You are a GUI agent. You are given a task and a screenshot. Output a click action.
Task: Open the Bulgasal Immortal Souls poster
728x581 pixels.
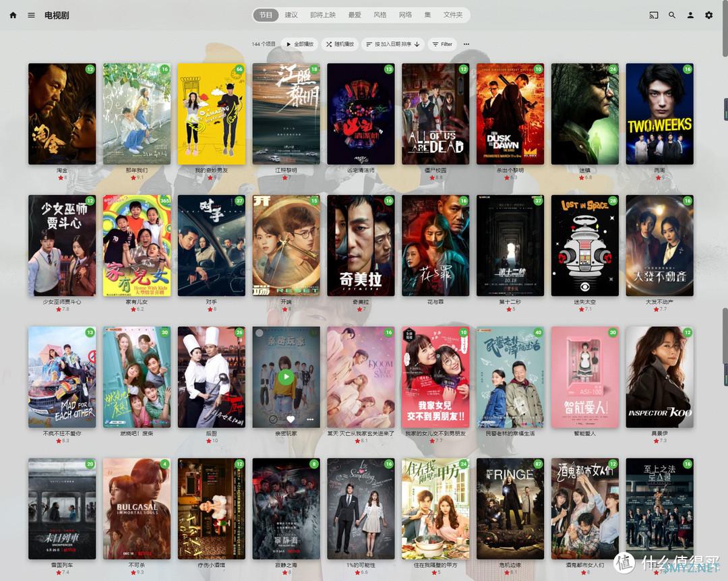coord(137,509)
